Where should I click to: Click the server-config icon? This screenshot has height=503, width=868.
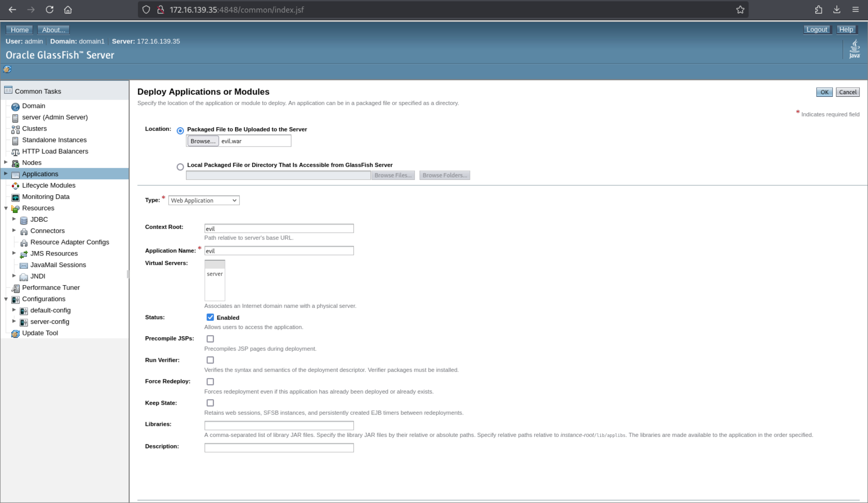tap(24, 322)
